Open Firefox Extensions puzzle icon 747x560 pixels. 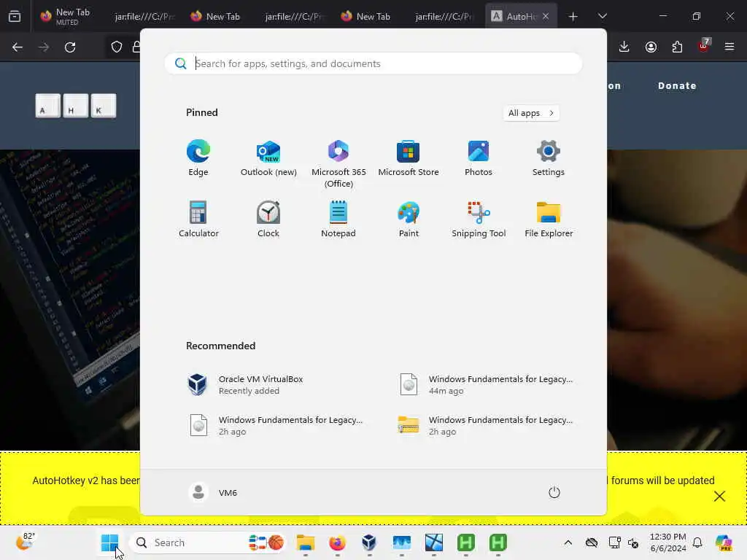click(677, 47)
